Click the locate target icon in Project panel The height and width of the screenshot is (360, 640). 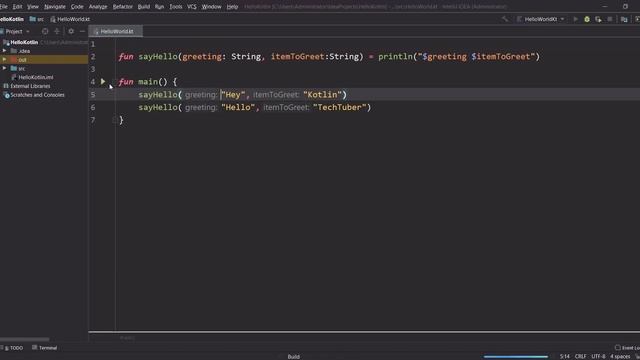click(x=45, y=31)
